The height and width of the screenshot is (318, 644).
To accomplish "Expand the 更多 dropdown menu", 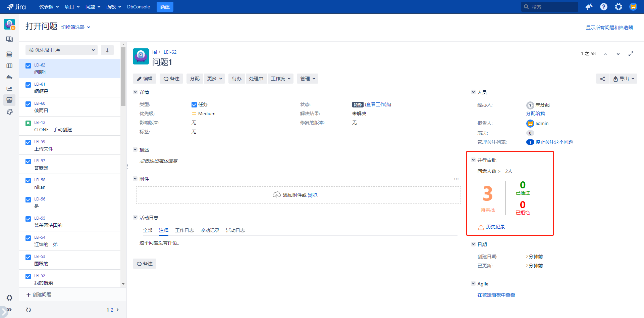I will (x=215, y=79).
